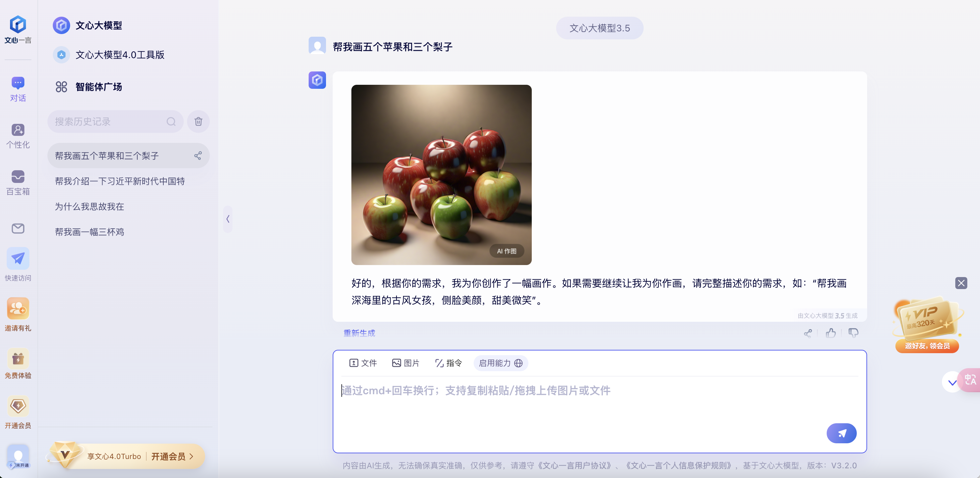Screen dimensions: 980x478
Task: Toggle the 启用能力 capability switch
Action: click(x=500, y=363)
